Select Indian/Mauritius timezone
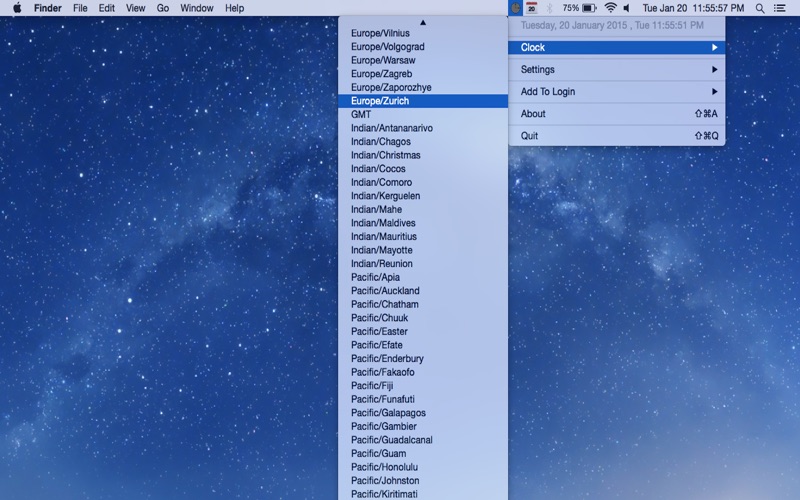Image resolution: width=800 pixels, height=500 pixels. pyautogui.click(x=423, y=237)
